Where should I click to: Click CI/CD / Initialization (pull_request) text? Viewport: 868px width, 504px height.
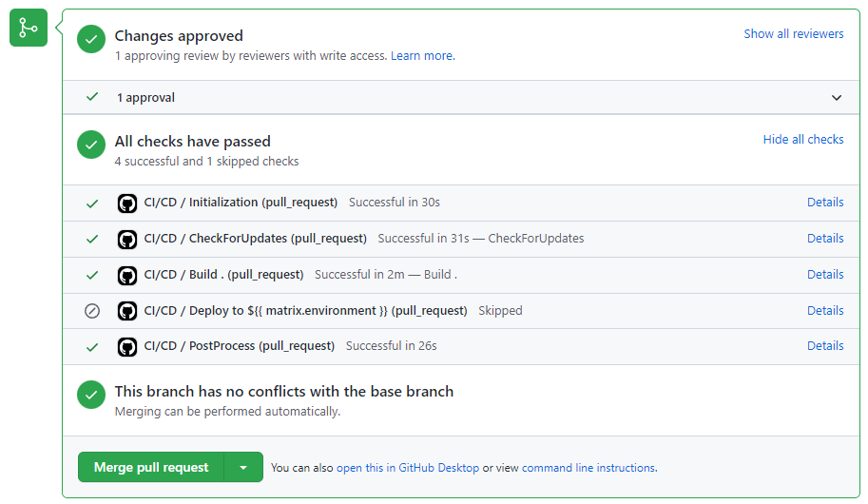coord(241,203)
